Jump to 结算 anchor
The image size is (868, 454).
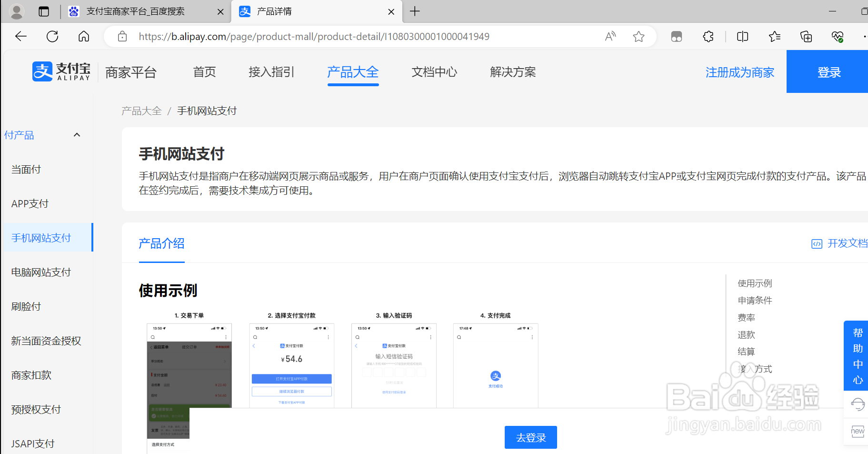tap(746, 352)
